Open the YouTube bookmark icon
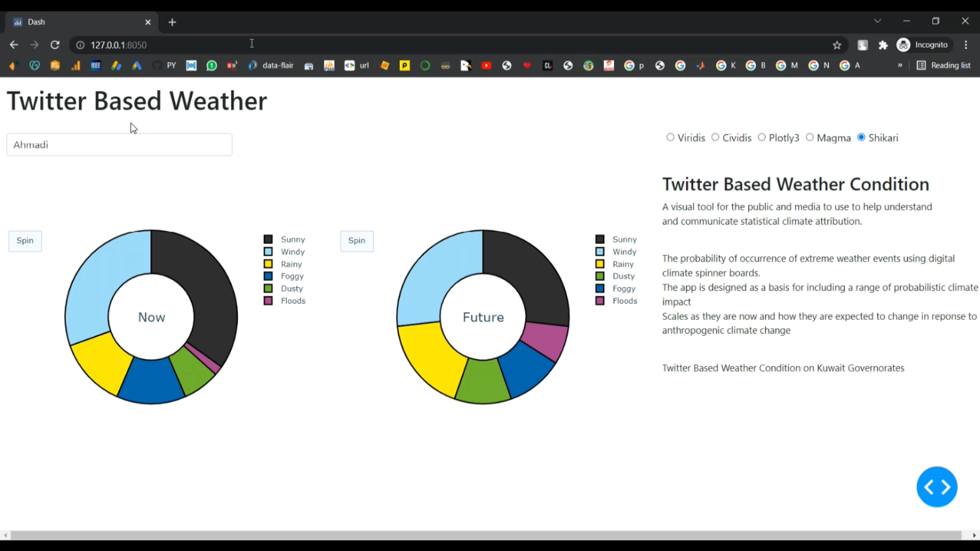Screen dimensions: 980x551 [x=486, y=65]
